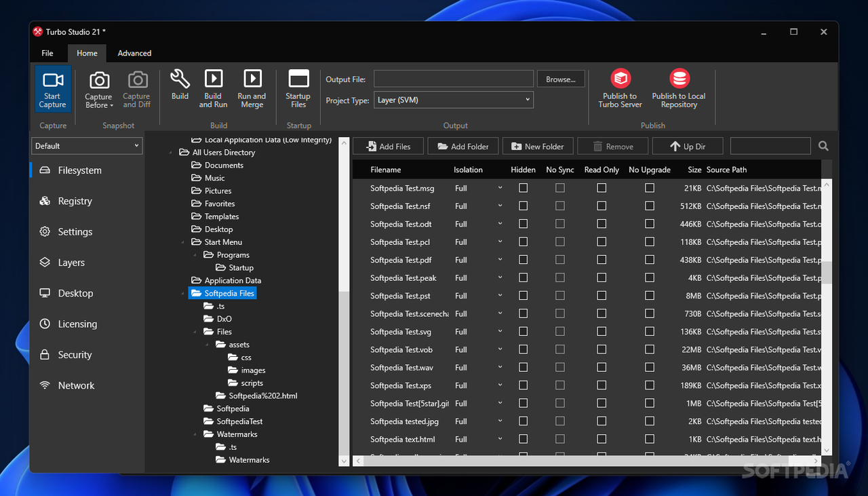The width and height of the screenshot is (868, 496).
Task: Open the File menu tab
Action: 47,53
